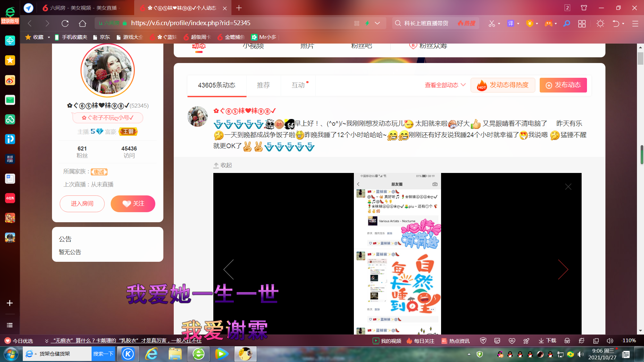Open the QR code icon in address bar
The height and width of the screenshot is (362, 644).
357,23
